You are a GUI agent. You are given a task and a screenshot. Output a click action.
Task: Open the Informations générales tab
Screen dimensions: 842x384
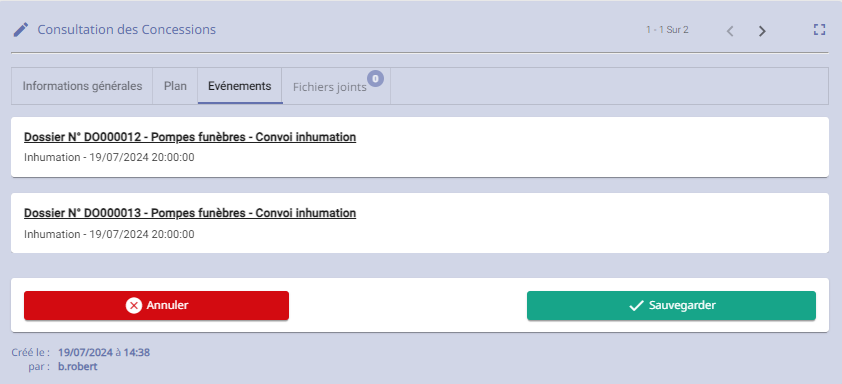(x=82, y=86)
